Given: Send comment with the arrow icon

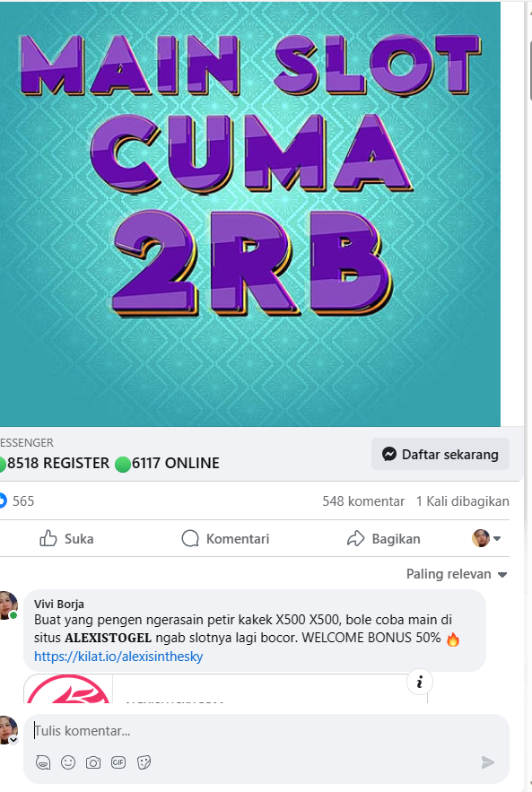Looking at the screenshot, I should pos(487,762).
